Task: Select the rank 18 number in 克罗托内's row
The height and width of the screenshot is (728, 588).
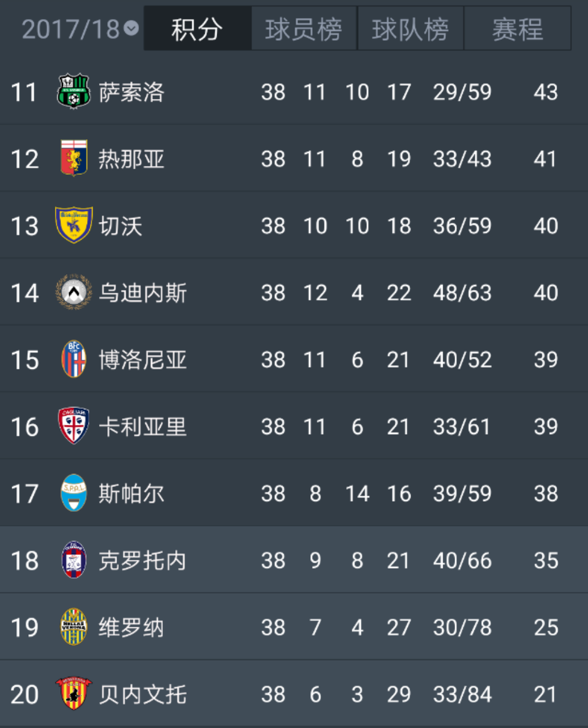Action: coord(25,561)
